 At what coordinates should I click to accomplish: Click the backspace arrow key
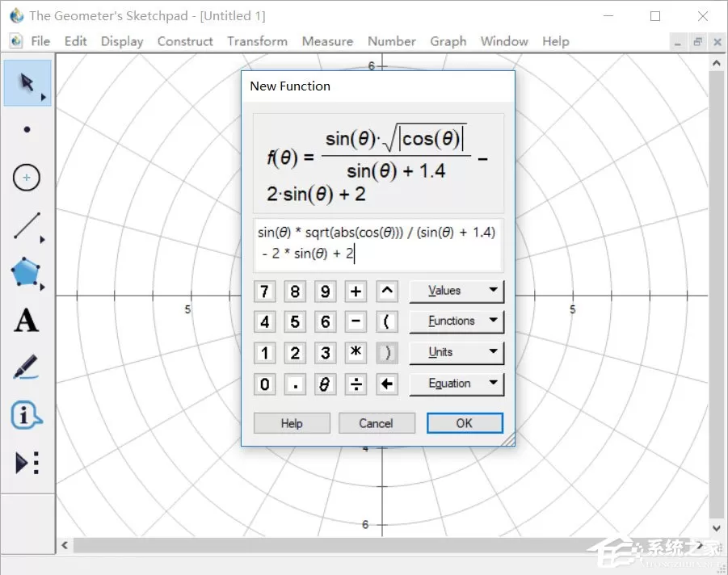click(x=387, y=384)
